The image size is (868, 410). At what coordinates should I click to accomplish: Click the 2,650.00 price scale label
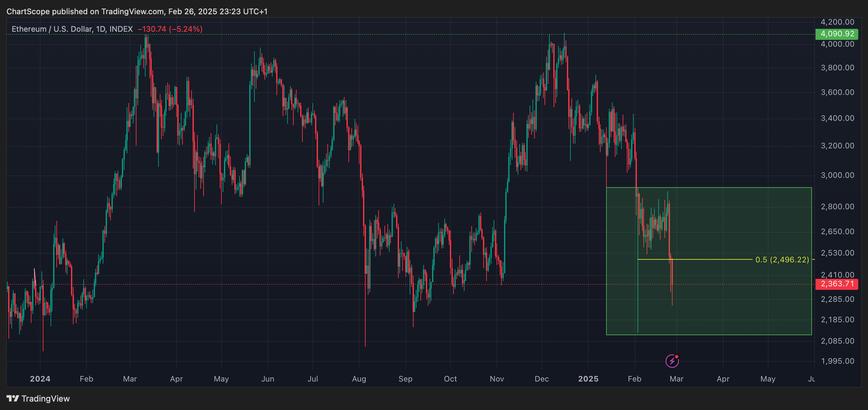[837, 232]
